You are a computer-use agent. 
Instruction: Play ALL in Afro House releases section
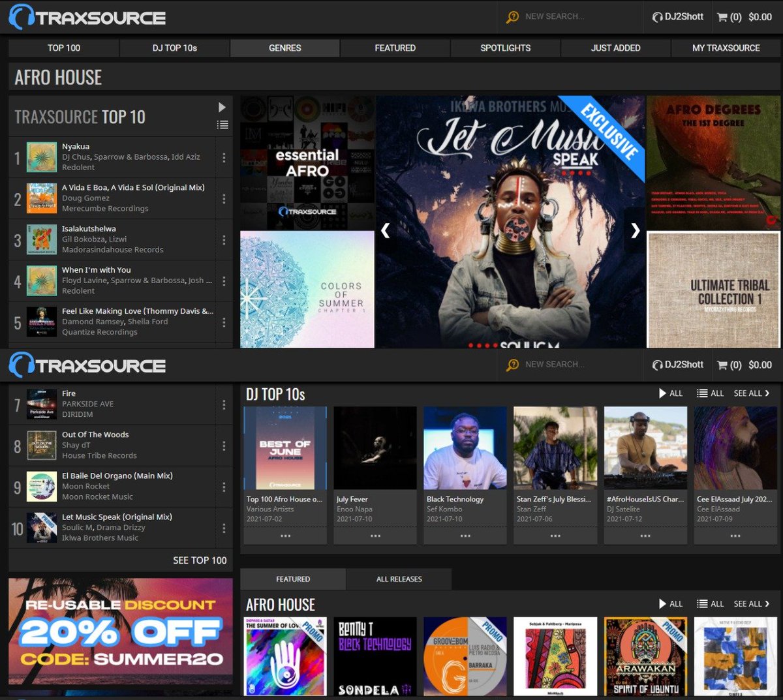(671, 603)
